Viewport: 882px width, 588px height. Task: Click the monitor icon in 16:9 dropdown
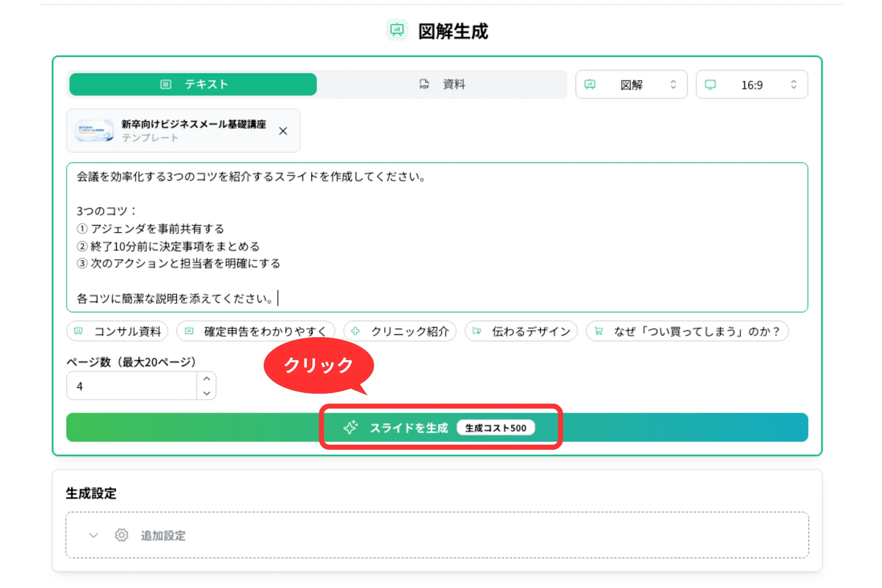coord(710,85)
